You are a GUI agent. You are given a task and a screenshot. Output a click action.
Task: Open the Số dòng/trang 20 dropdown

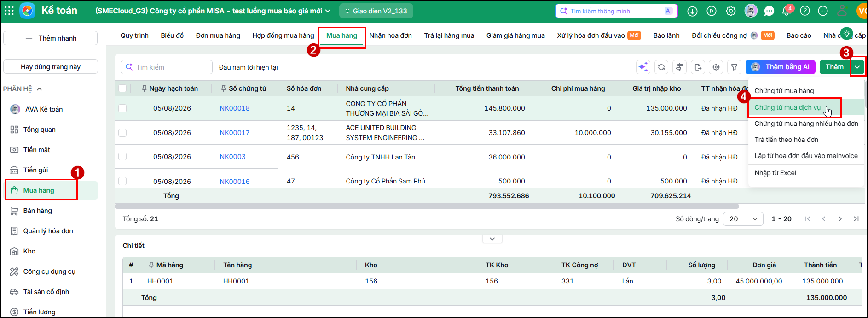click(743, 219)
